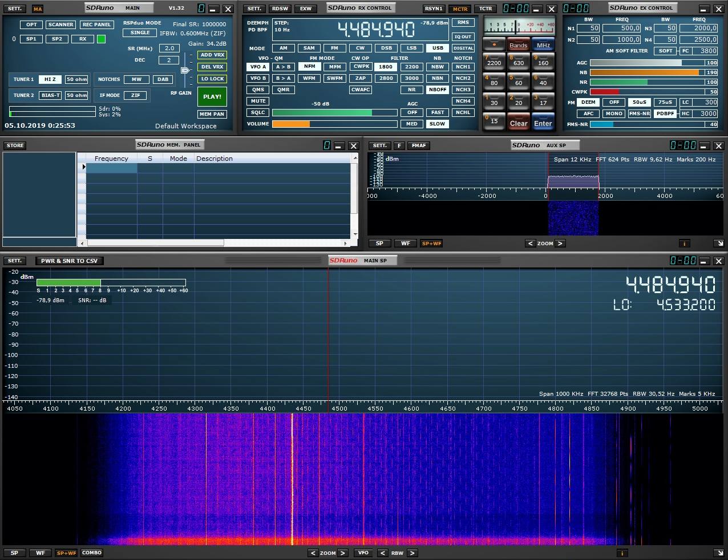This screenshot has height=560, width=728.
Task: Select the 2200 band key on keypad
Action: coord(494,62)
